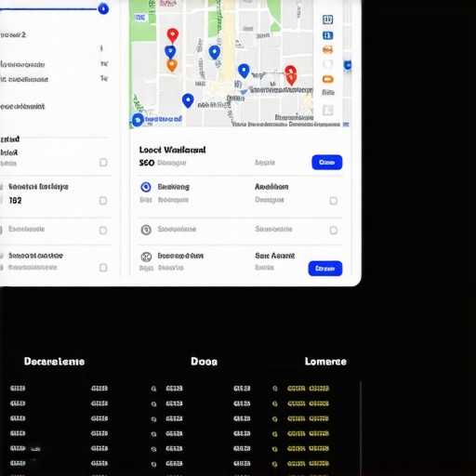Screen dimensions: 476x476
Task: Select the blue map pin between the red and orange pins
Action: [x=170, y=52]
